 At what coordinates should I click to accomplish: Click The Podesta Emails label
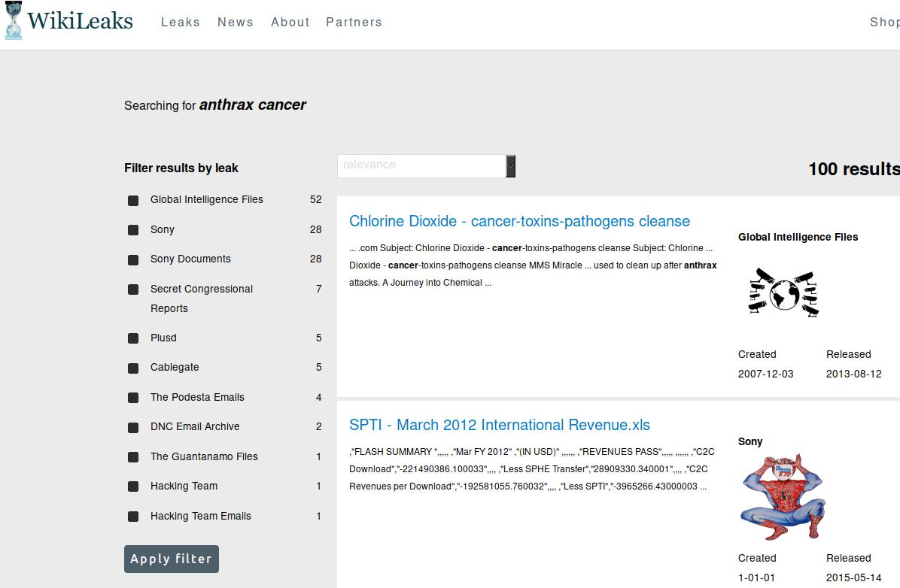click(197, 397)
